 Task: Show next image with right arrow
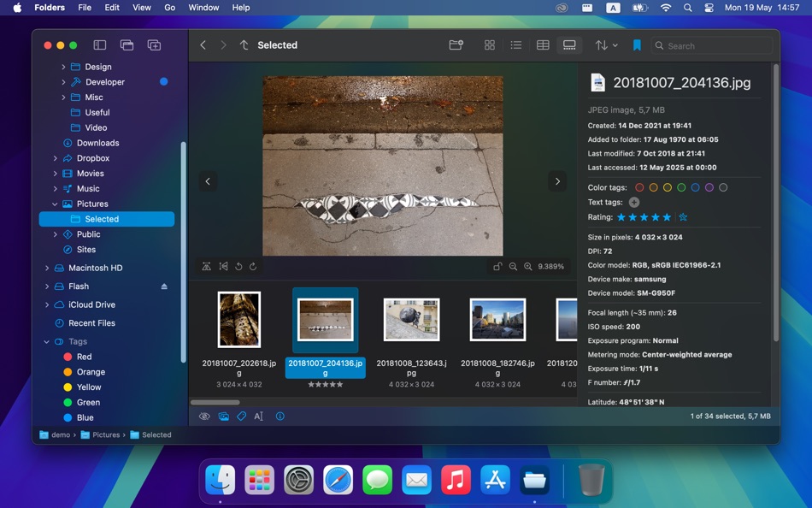(x=557, y=181)
